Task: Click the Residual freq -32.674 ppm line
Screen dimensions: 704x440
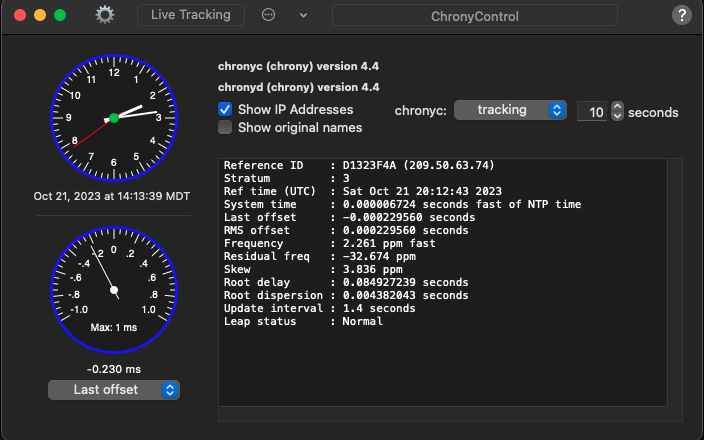Action: [x=320, y=256]
